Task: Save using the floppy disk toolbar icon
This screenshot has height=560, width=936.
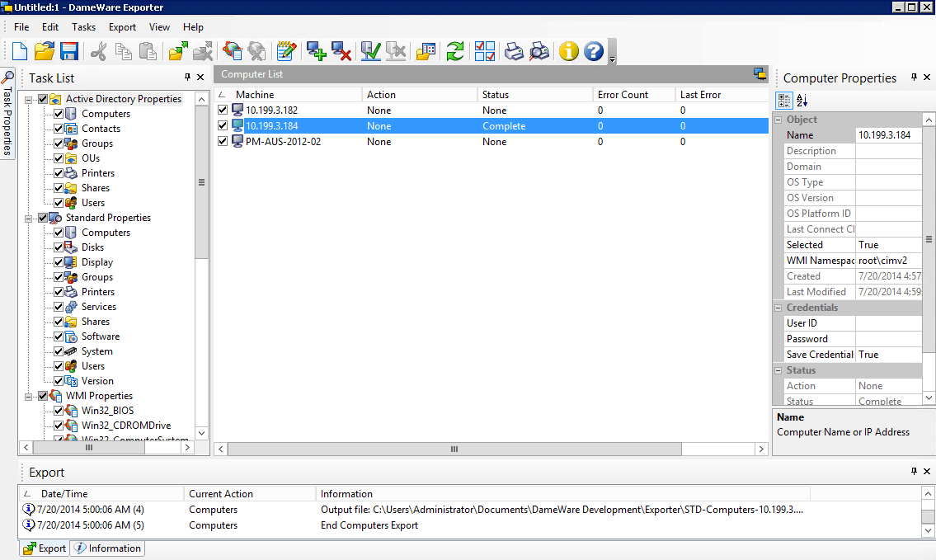Action: [x=69, y=51]
